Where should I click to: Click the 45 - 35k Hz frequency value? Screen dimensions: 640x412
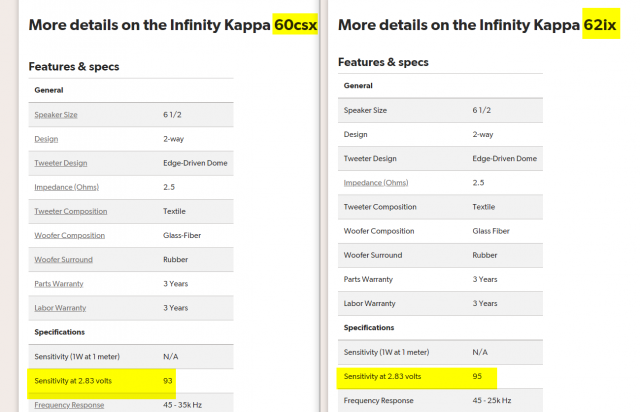(x=188, y=405)
